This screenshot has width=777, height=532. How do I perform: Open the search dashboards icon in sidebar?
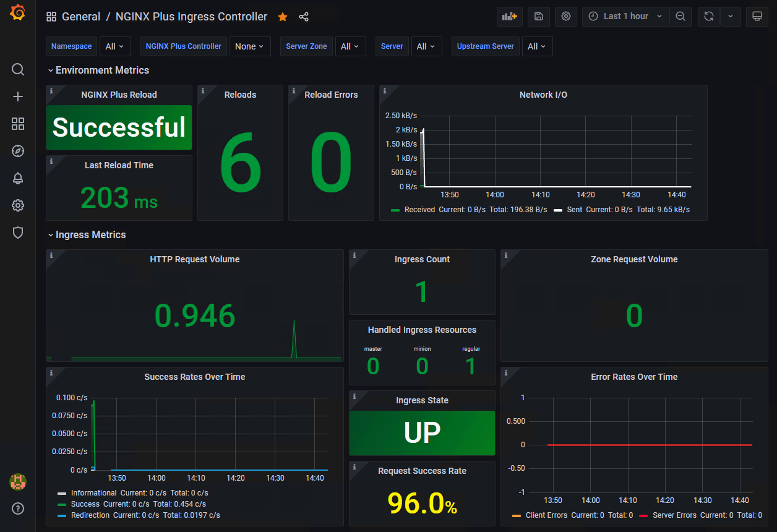point(18,69)
